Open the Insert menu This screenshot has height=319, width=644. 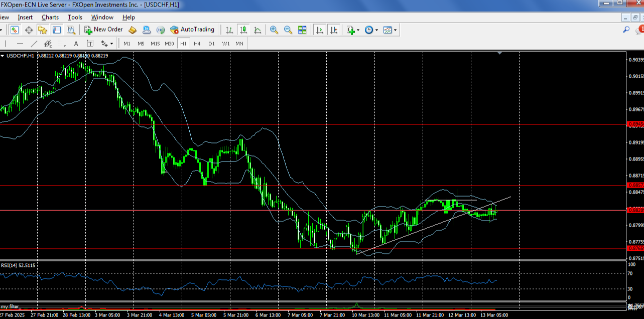coord(25,17)
